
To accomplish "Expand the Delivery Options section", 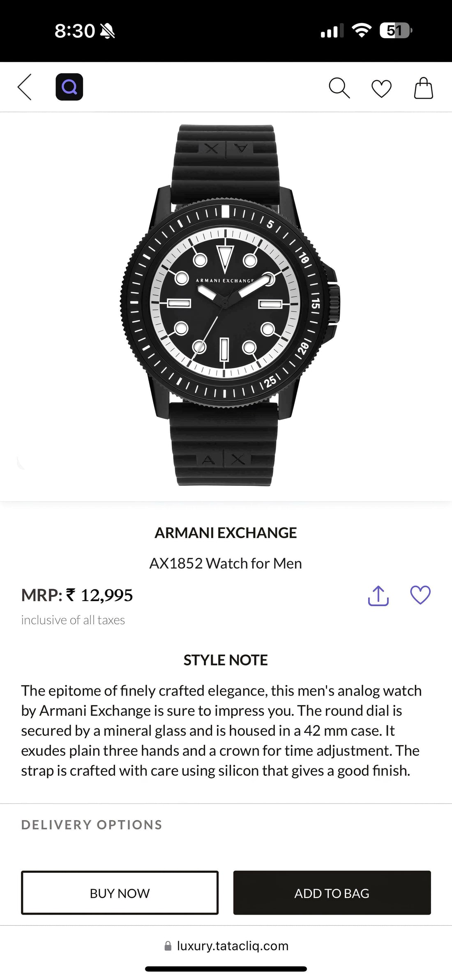I will pyautogui.click(x=92, y=825).
